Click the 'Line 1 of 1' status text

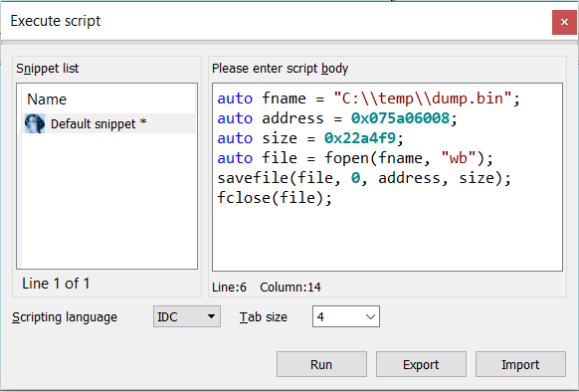point(56,284)
